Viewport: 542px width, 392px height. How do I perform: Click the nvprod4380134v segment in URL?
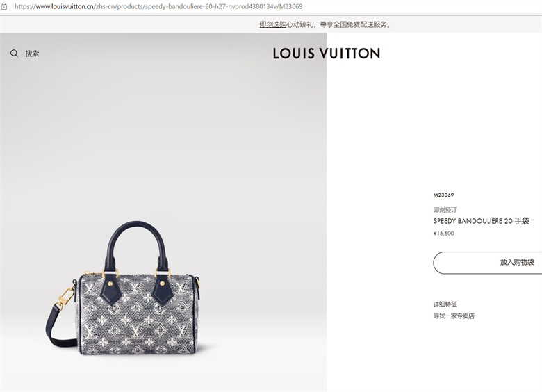pos(253,6)
